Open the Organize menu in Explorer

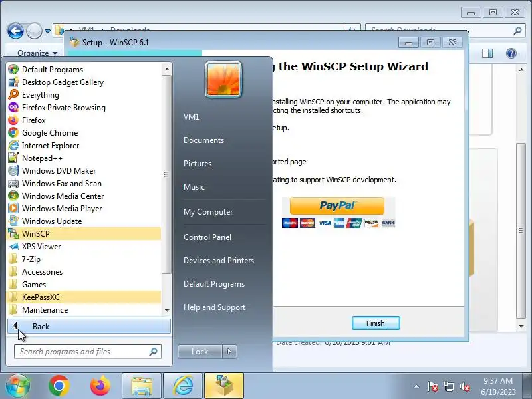(x=37, y=53)
